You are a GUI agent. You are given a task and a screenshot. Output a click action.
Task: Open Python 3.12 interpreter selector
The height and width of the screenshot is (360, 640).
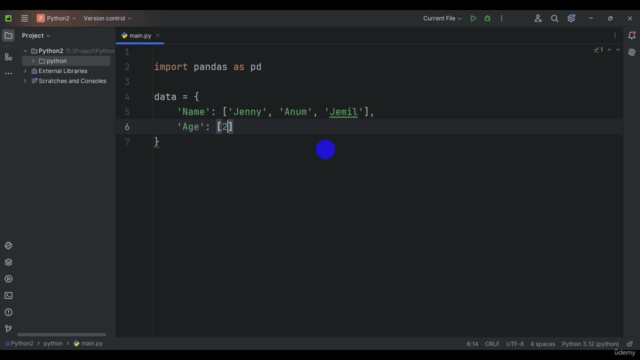click(x=590, y=344)
